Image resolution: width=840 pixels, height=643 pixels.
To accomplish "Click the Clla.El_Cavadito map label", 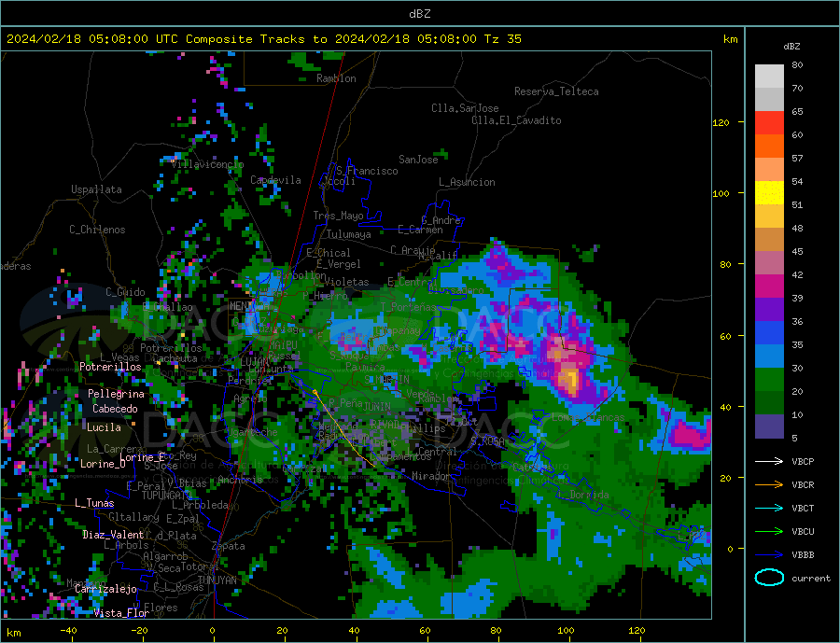I will (x=516, y=120).
